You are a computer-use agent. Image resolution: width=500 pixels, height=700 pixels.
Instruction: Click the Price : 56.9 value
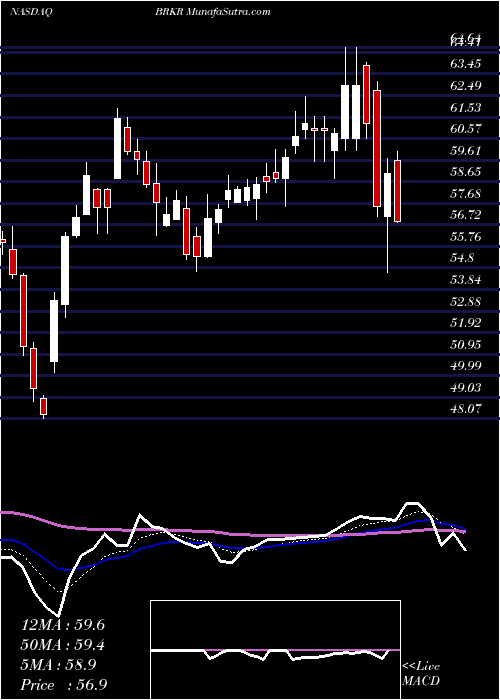[x=63, y=685]
